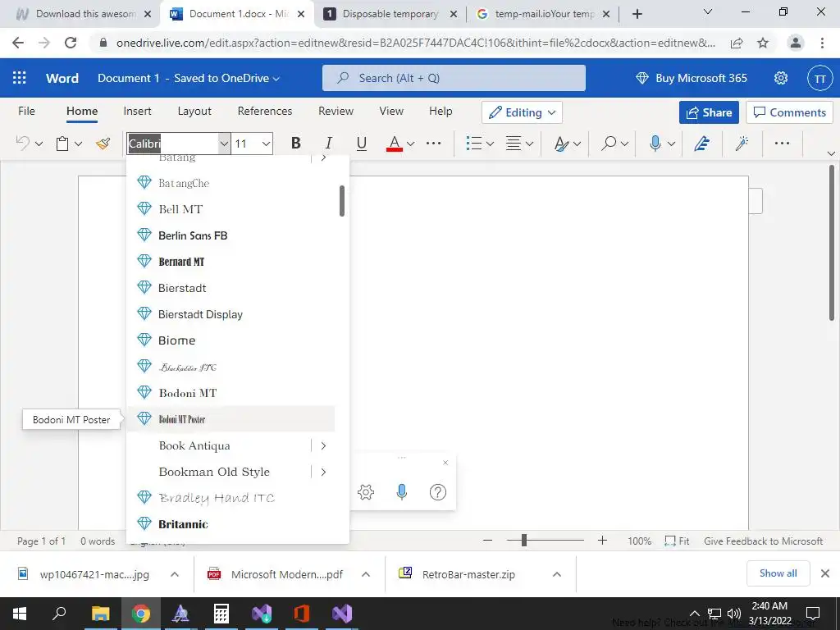Open the font size dropdown

[x=266, y=144]
